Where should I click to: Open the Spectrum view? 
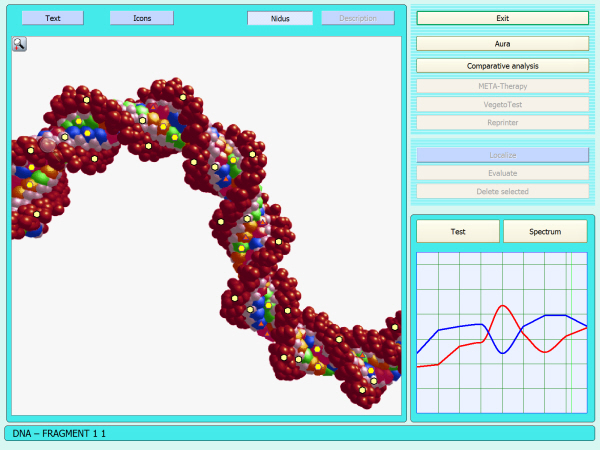545,231
